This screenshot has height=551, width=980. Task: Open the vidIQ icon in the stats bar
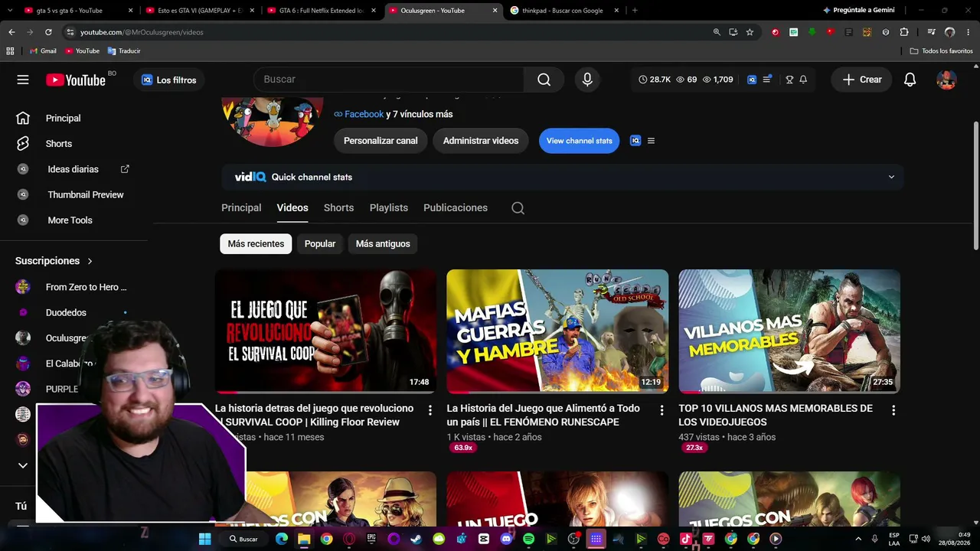point(752,80)
